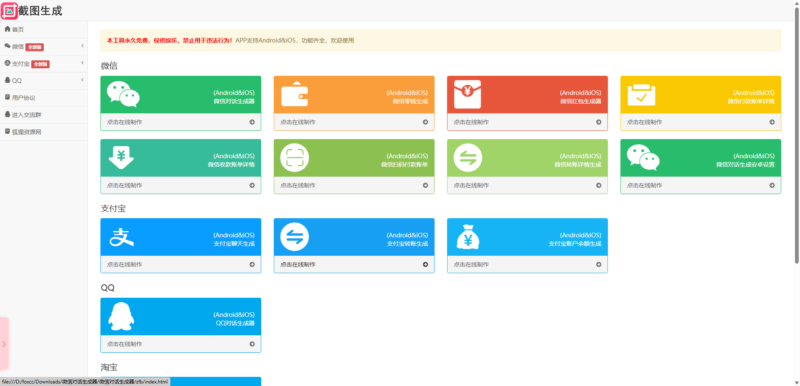This screenshot has height=386, width=800.
Task: Open 狐狸资源网 in the sidebar
Action: tap(44, 132)
